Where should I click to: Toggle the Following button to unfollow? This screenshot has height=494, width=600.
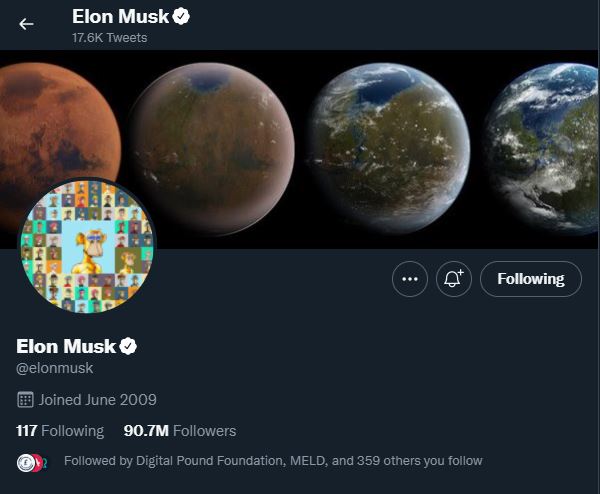pyautogui.click(x=530, y=280)
